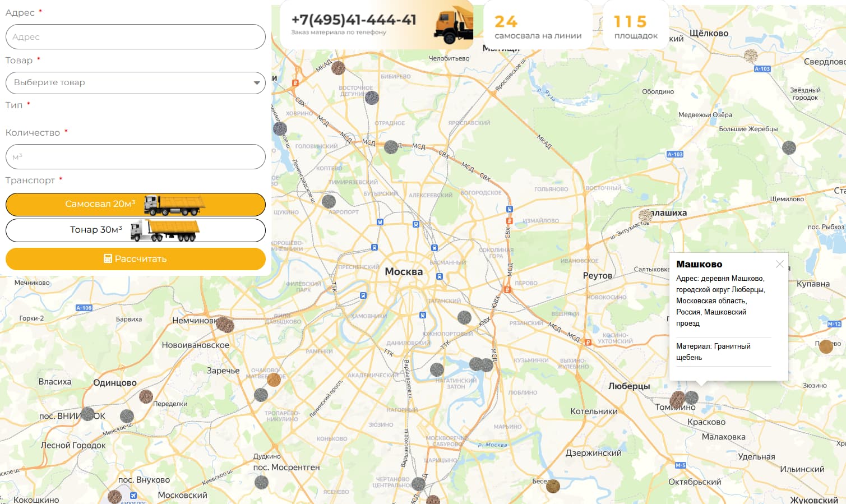Close the Машково info popup
This screenshot has width=846, height=504.
pos(779,264)
